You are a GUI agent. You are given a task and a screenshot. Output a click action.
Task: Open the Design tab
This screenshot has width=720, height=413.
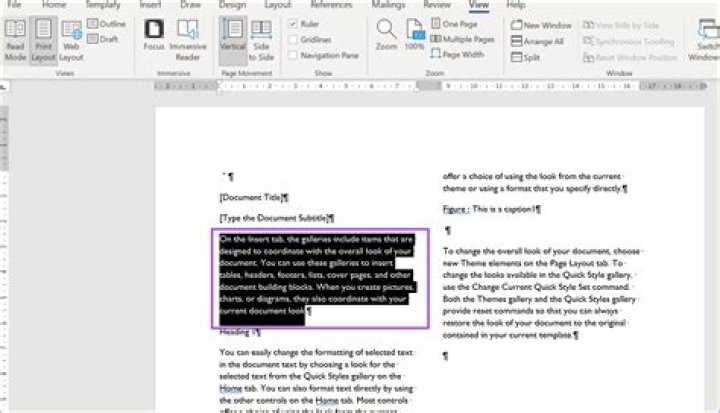tap(232, 5)
